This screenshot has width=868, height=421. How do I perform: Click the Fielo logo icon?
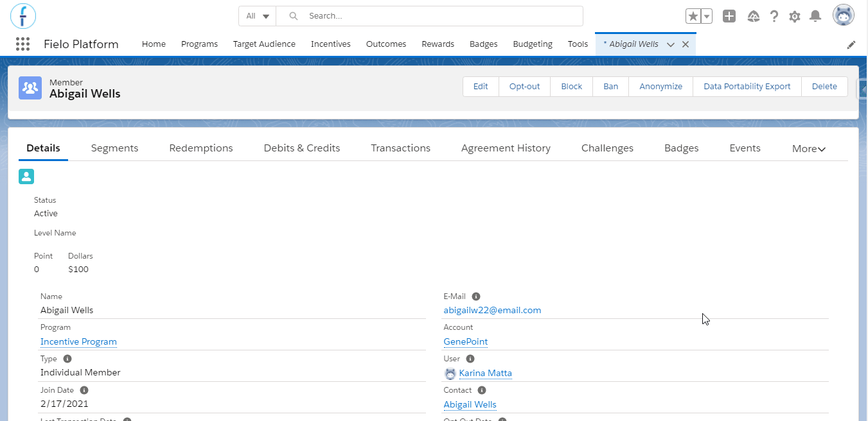click(x=23, y=15)
